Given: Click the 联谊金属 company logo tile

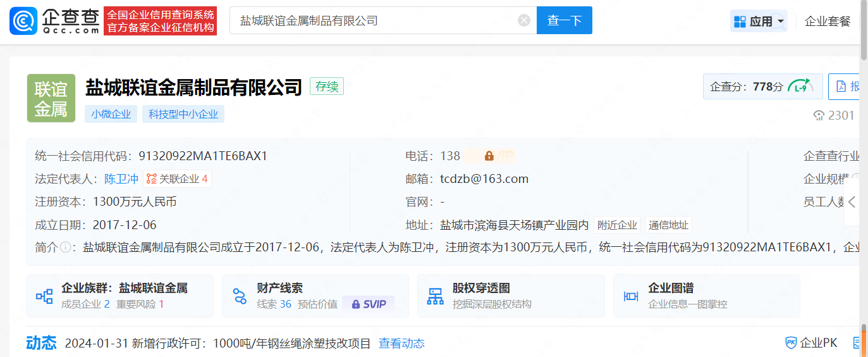Looking at the screenshot, I should point(51,98).
